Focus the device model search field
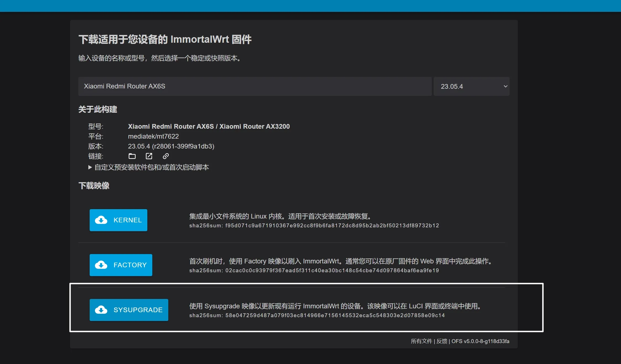The height and width of the screenshot is (364, 621). pos(255,87)
